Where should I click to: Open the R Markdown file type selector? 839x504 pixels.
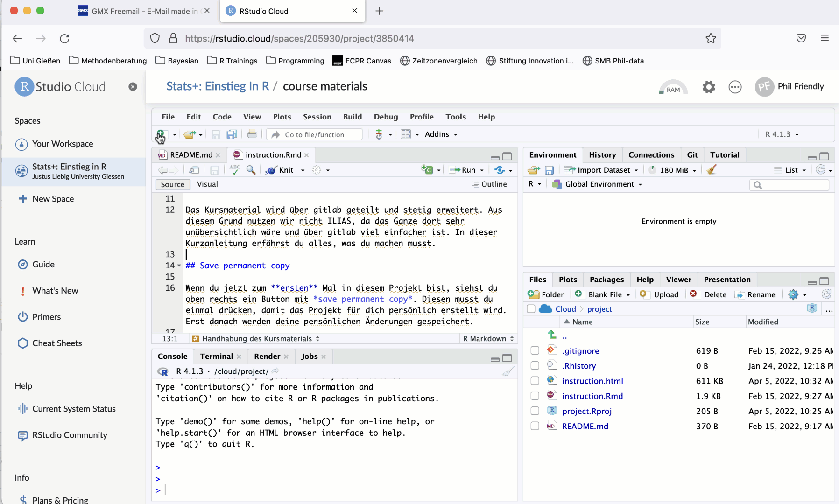coord(488,339)
